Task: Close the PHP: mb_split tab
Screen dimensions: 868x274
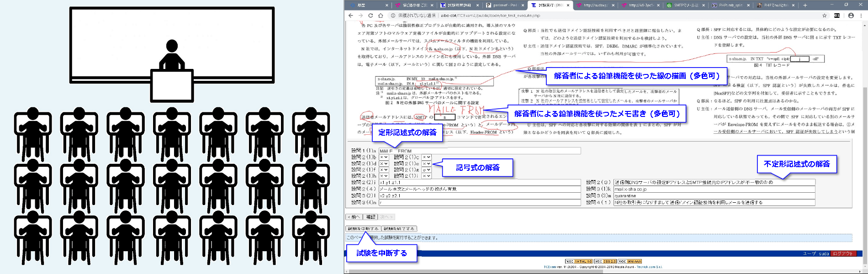Action: coord(748,5)
